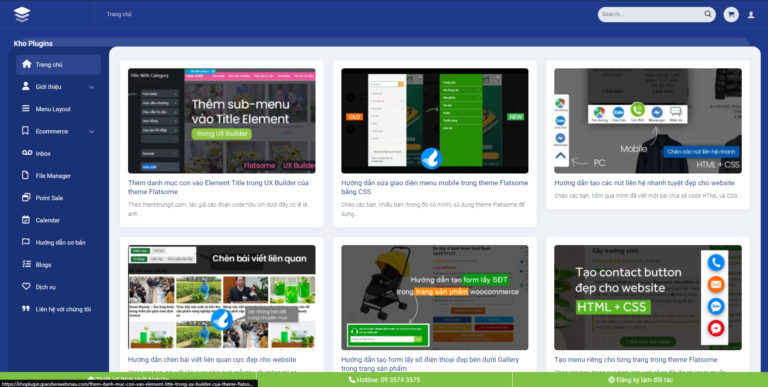Screen dimensions: 768x387
Task: Click Chèn bài viết liên quan thumbnail
Action: click(x=222, y=297)
